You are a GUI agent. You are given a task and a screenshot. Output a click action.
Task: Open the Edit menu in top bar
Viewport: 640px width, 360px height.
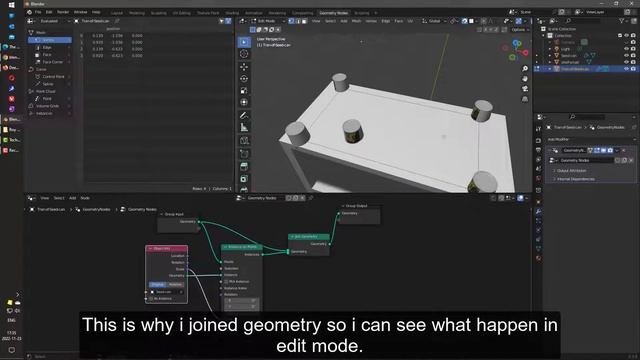[x=49, y=12]
